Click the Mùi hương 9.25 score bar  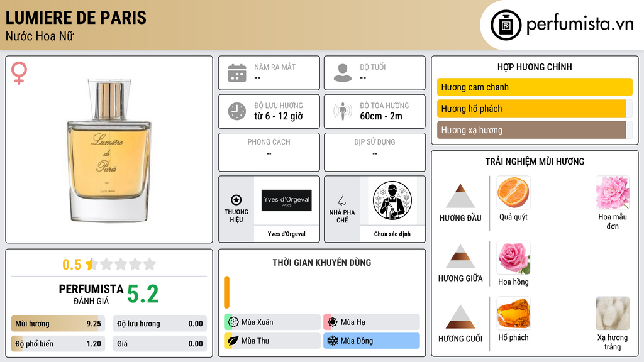tap(58, 324)
